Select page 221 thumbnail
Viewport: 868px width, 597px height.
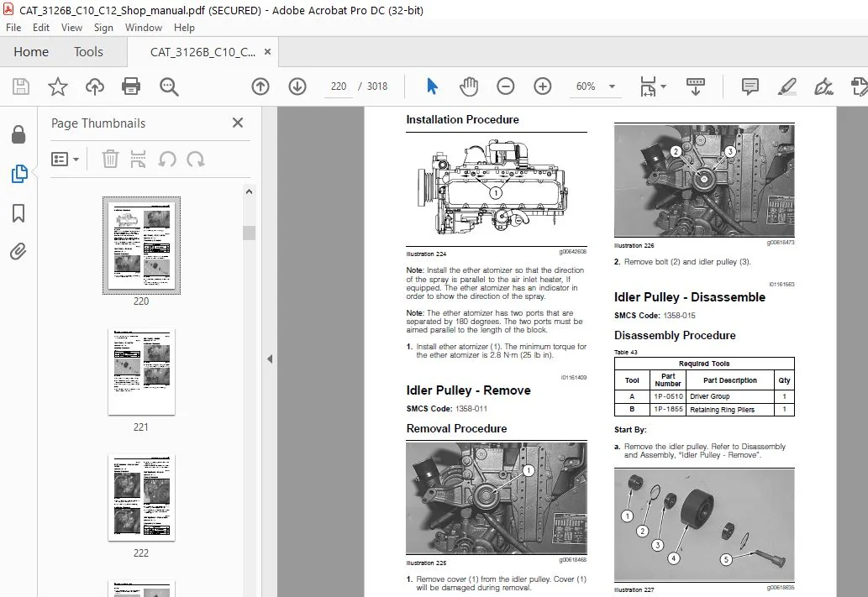(x=141, y=371)
